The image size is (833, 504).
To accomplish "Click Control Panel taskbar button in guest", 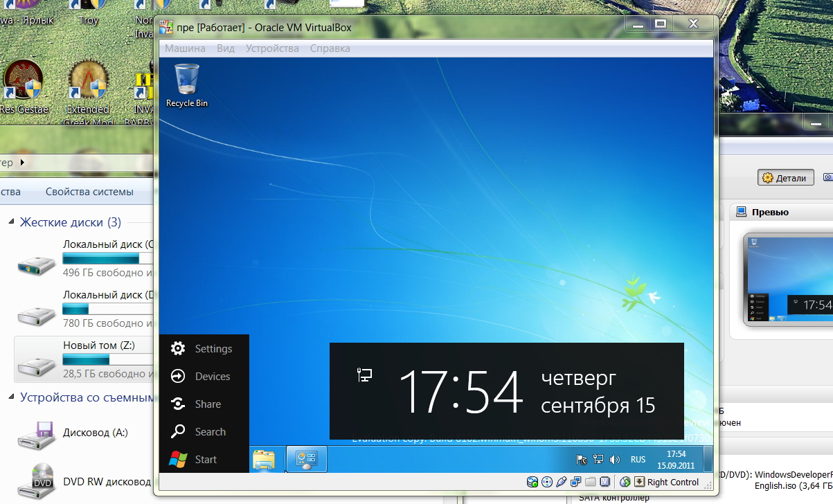I will point(306,460).
